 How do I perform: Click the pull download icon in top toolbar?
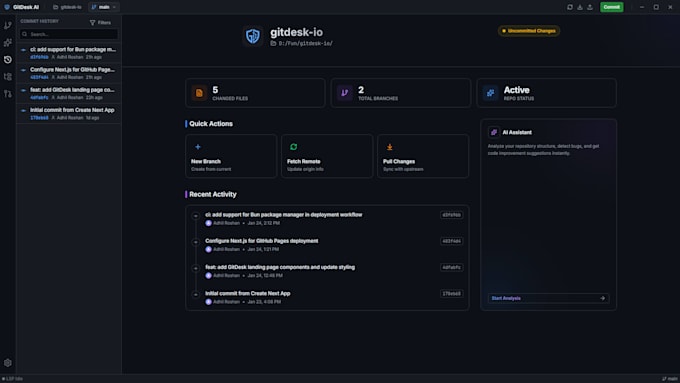tap(580, 7)
